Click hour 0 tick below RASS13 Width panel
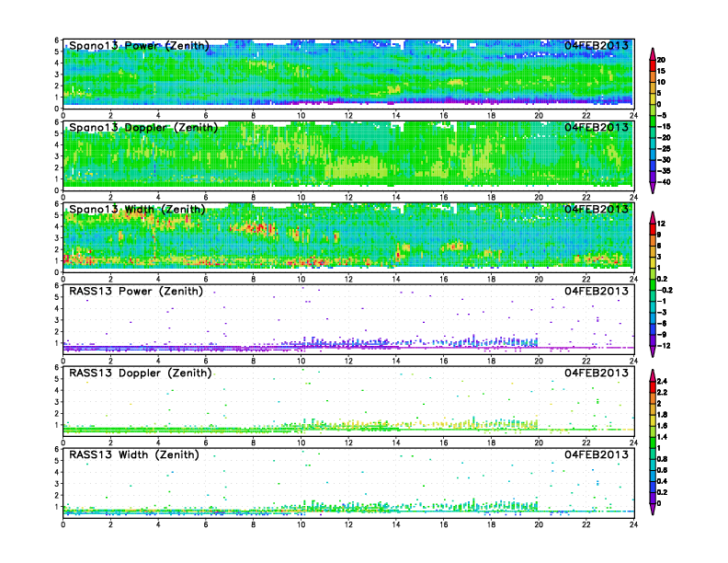 [63, 524]
